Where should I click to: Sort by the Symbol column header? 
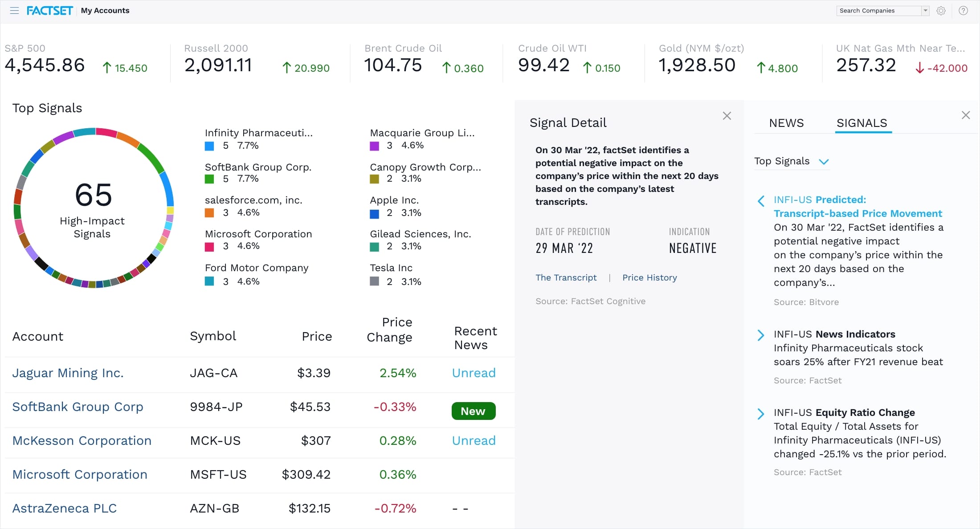(x=213, y=336)
